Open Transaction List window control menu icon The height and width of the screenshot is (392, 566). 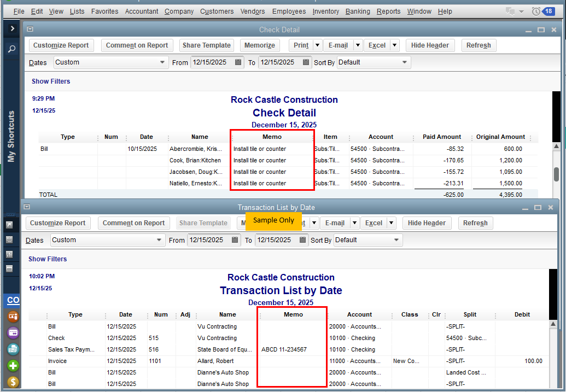click(26, 207)
